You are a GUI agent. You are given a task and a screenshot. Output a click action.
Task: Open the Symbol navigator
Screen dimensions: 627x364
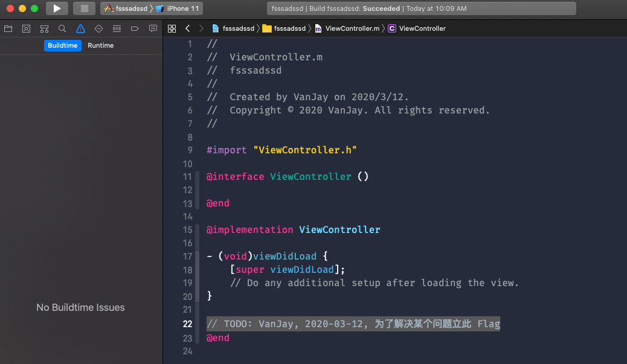point(43,28)
